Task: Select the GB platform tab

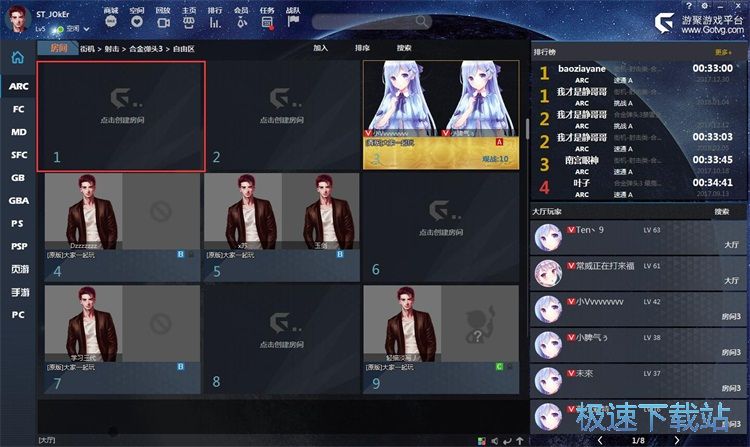Action: pos(18,178)
